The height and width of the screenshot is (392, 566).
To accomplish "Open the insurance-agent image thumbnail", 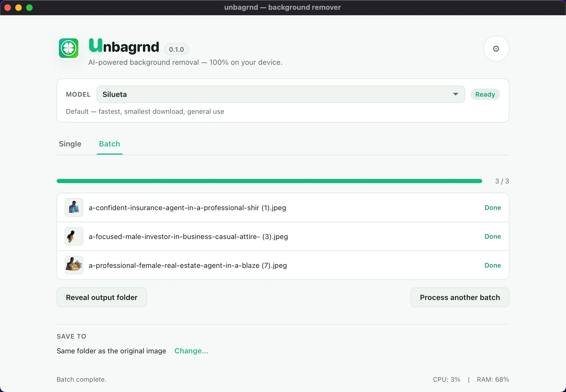I will pos(74,207).
